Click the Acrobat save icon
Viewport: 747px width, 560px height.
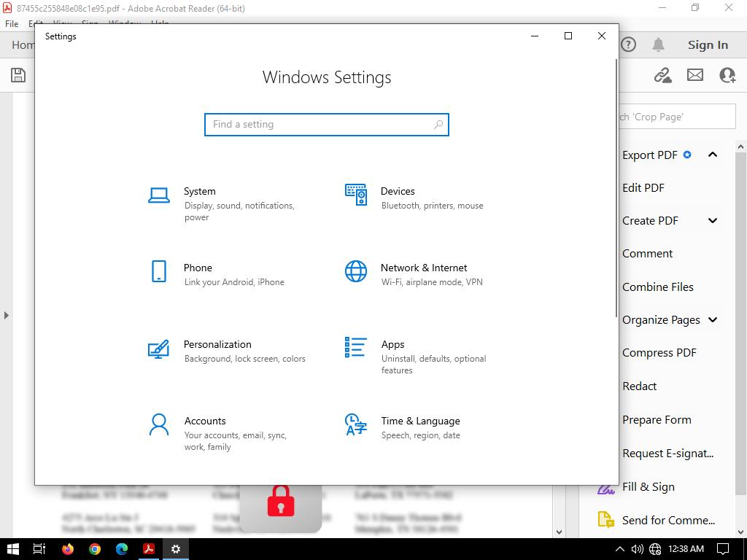click(18, 75)
